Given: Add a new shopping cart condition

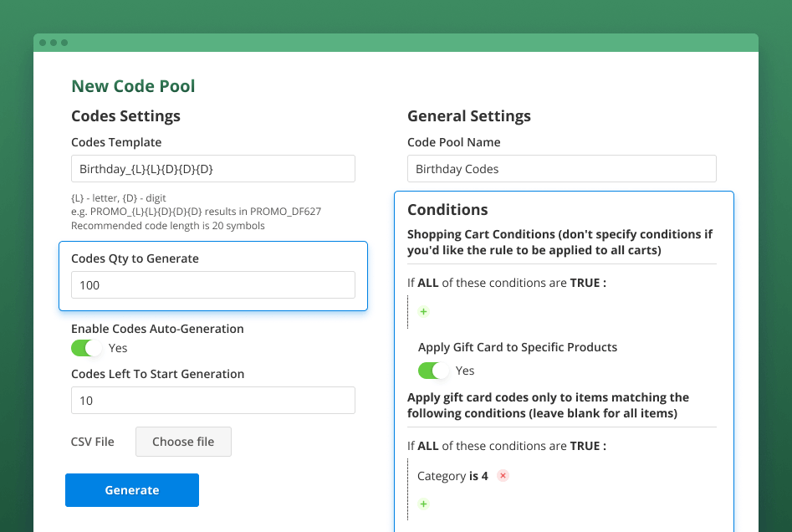Looking at the screenshot, I should (x=423, y=311).
